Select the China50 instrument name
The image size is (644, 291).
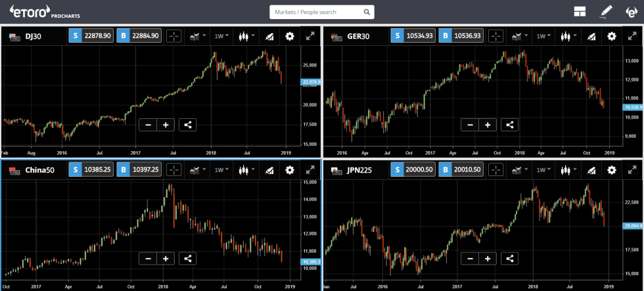pyautogui.click(x=40, y=170)
